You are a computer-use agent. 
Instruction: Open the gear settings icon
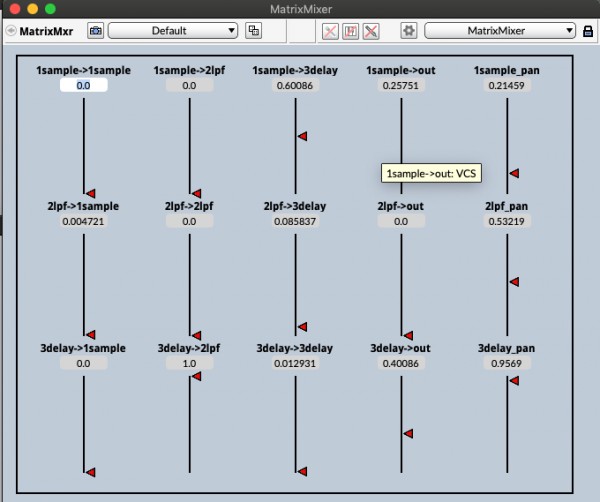point(408,31)
